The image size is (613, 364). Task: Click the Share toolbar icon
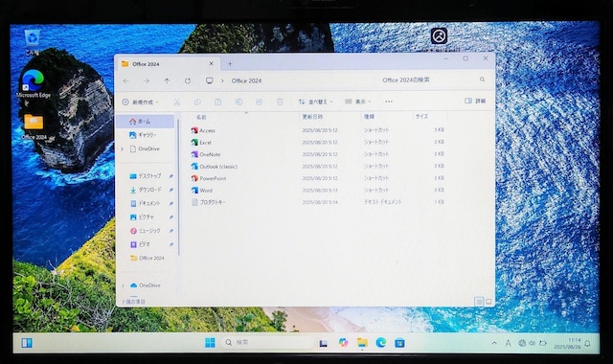click(x=259, y=102)
